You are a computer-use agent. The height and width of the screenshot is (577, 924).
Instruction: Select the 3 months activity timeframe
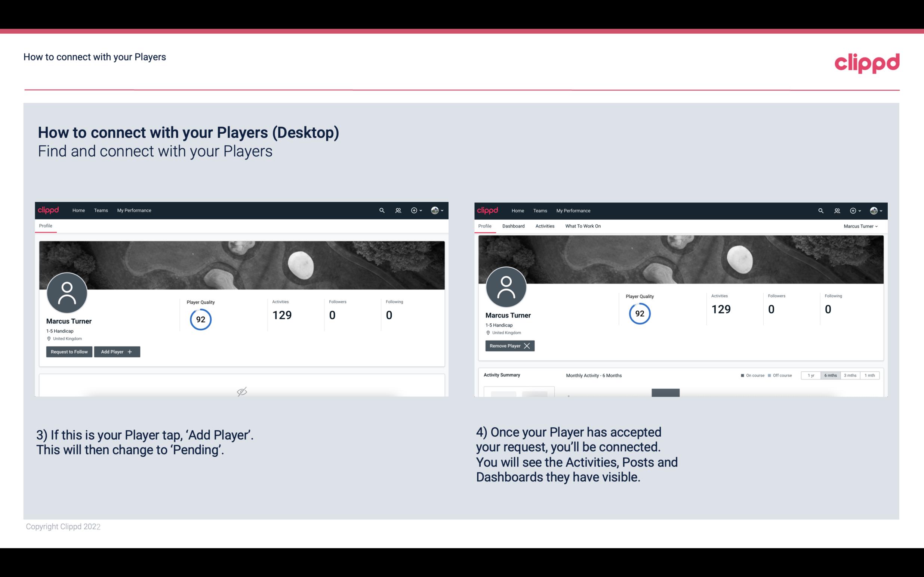click(850, 375)
